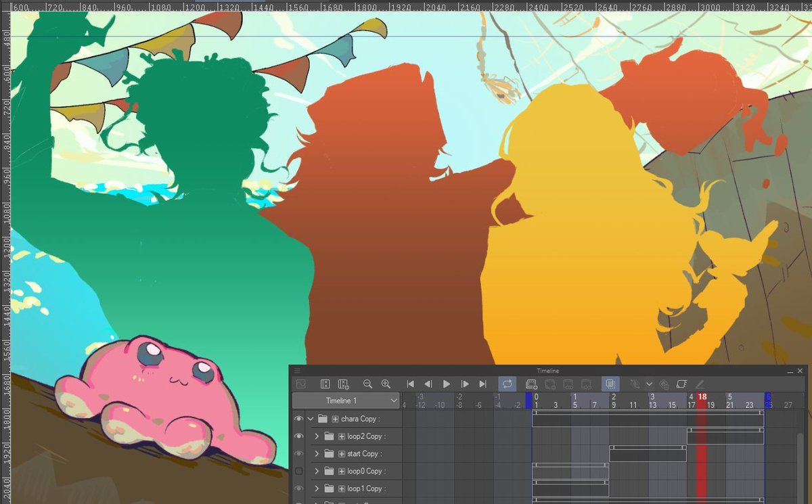Create a new animation folder
Image resolution: width=812 pixels, height=504 pixels.
click(x=532, y=384)
